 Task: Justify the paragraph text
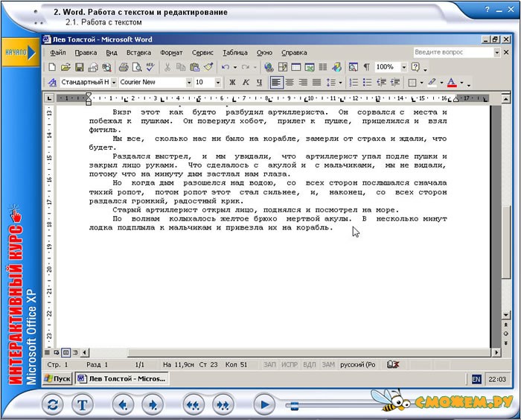[x=316, y=83]
